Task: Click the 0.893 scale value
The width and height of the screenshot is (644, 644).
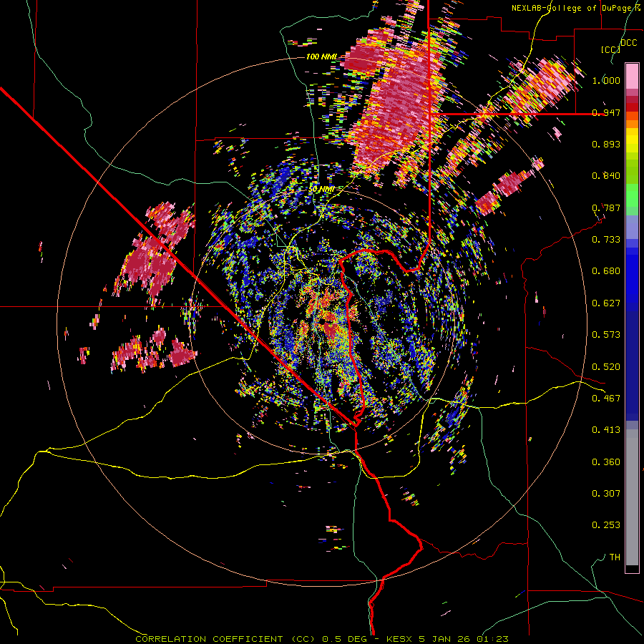Action: (606, 144)
